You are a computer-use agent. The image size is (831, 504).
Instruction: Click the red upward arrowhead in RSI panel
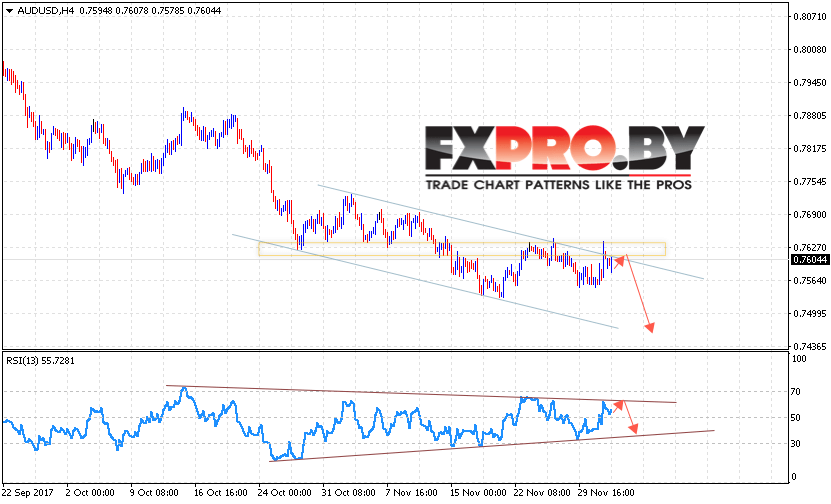621,403
